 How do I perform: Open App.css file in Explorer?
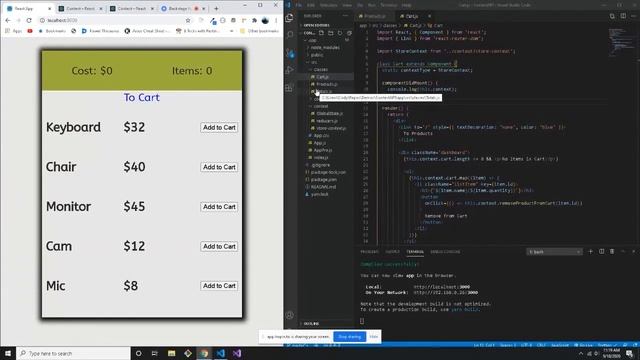click(x=321, y=136)
